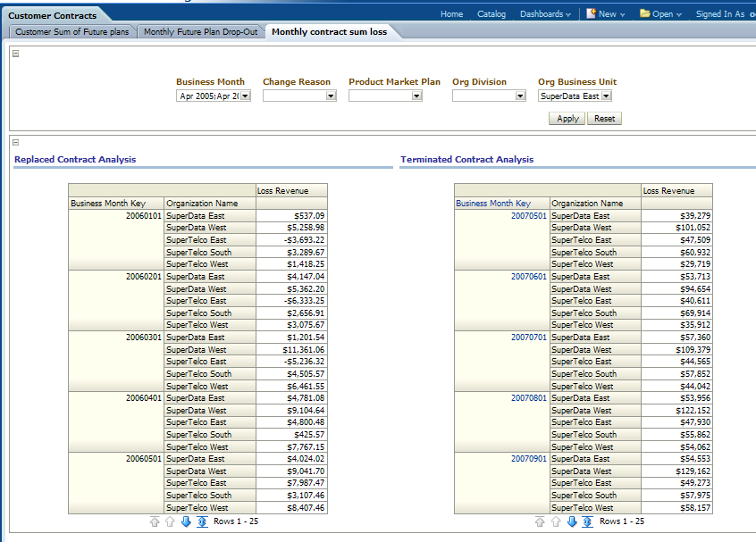This screenshot has height=542, width=756.
Task: Click display maximum rows icon under Terminated table
Action: click(x=588, y=521)
